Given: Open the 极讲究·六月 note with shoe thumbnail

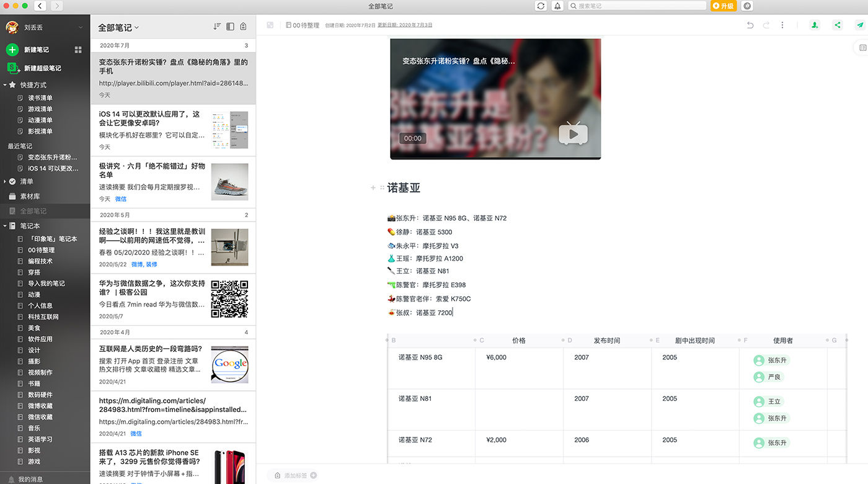Looking at the screenshot, I should coord(173,182).
